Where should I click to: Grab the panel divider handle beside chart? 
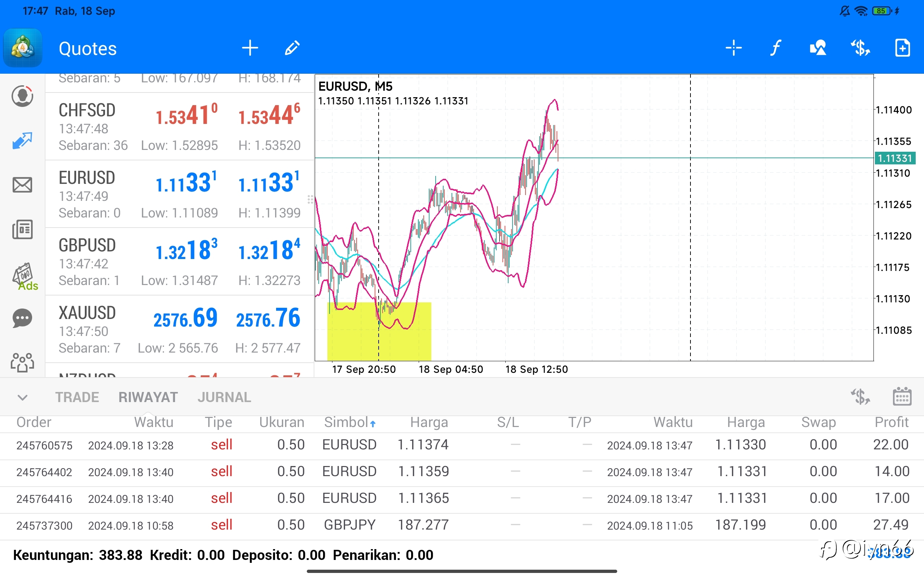coord(310,199)
